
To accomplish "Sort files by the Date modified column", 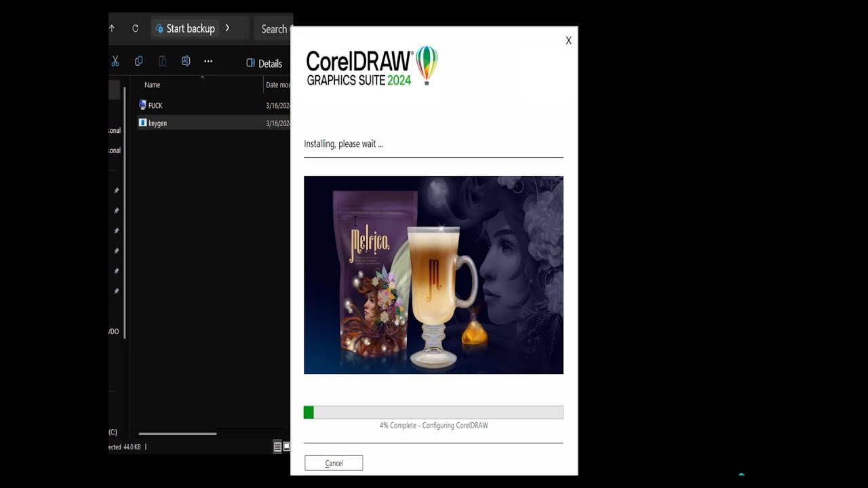I will [x=278, y=85].
